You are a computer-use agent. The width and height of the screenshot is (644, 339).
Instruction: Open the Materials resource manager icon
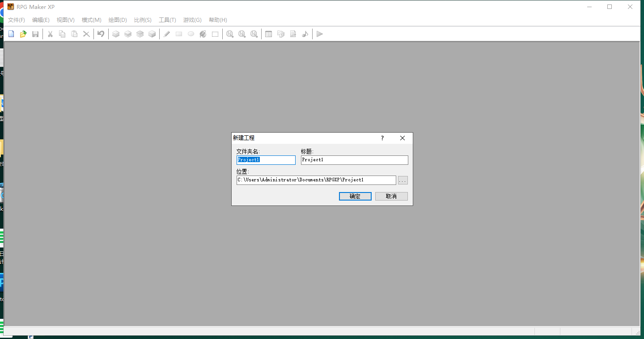tap(280, 33)
